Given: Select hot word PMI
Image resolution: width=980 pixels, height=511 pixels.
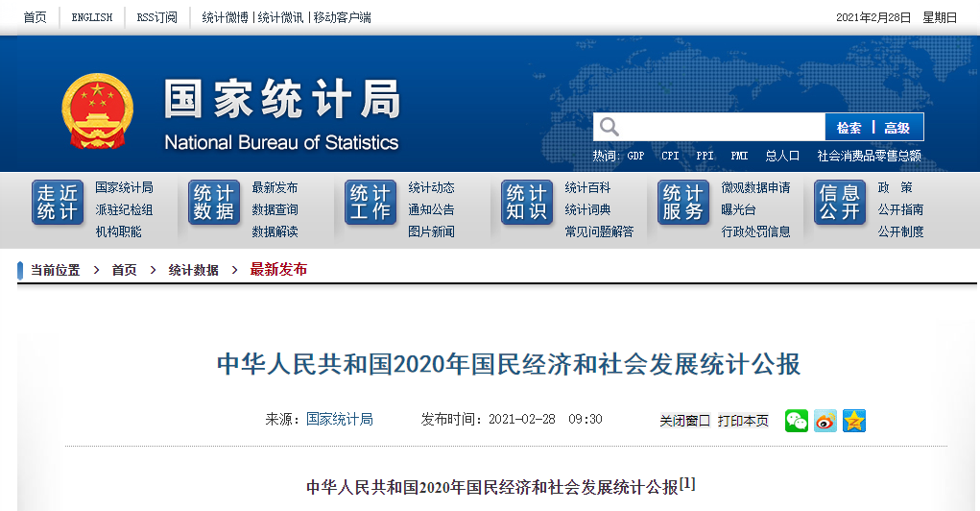Looking at the screenshot, I should click(x=739, y=156).
